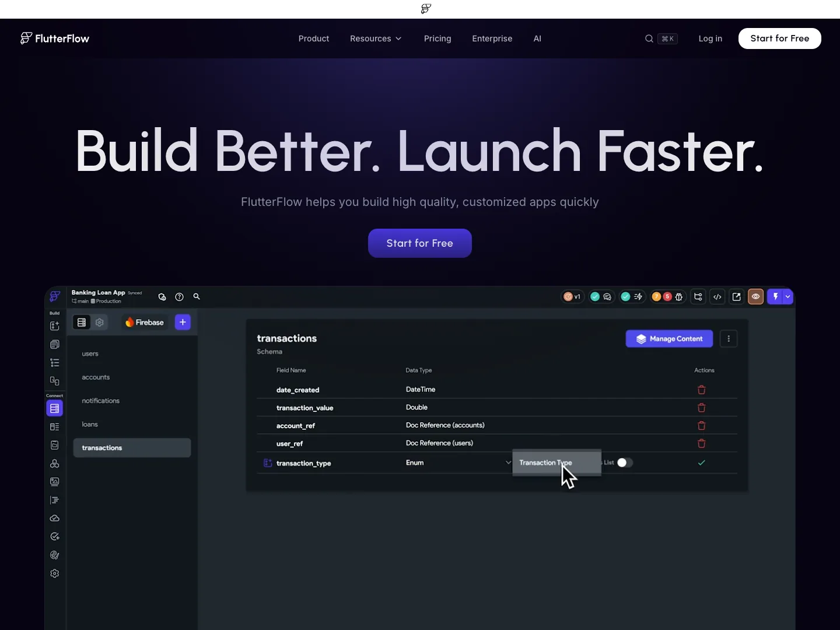Open the data types icon in sidebar
The width and height of the screenshot is (840, 630).
(x=55, y=427)
